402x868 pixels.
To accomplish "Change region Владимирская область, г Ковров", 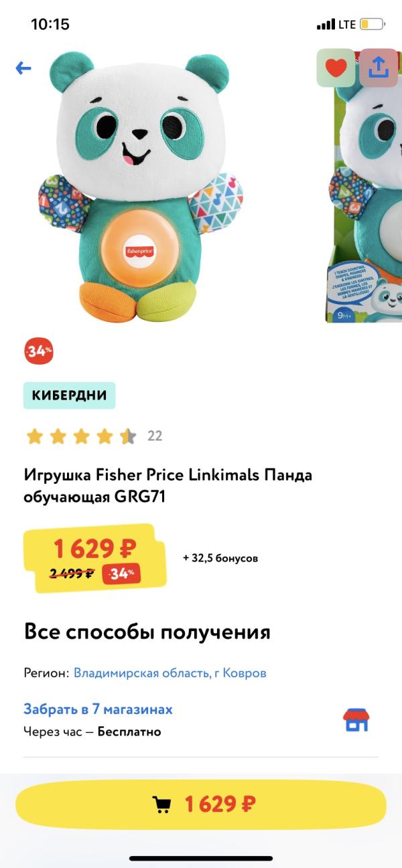I will tap(170, 673).
